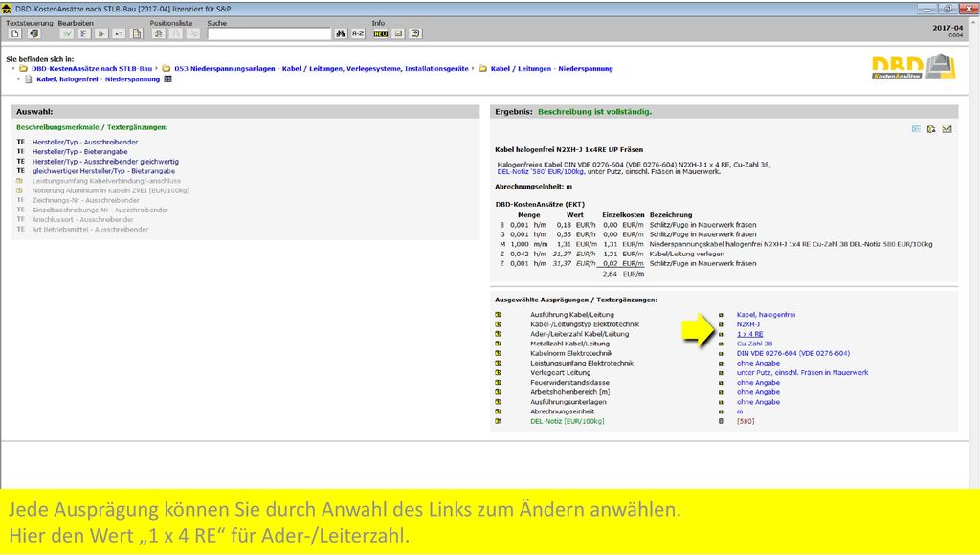Click the green checkmark icon under Bearbeiten
980x555 pixels.
pos(66,33)
